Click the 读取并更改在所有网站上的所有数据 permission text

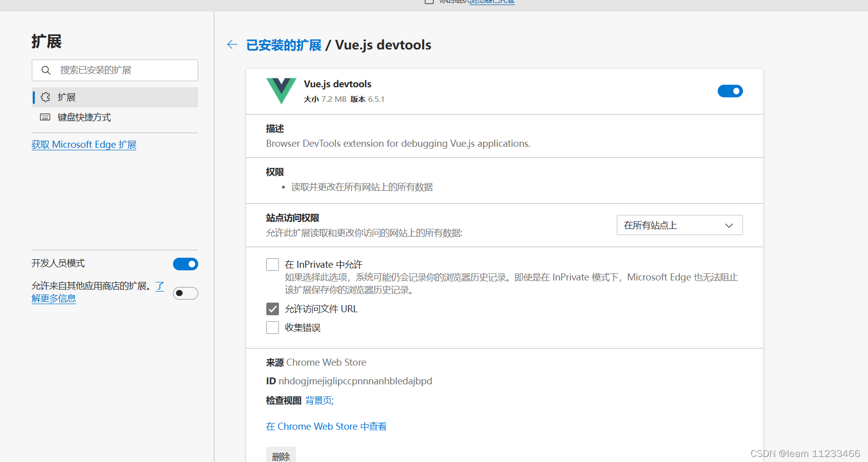coord(362,187)
